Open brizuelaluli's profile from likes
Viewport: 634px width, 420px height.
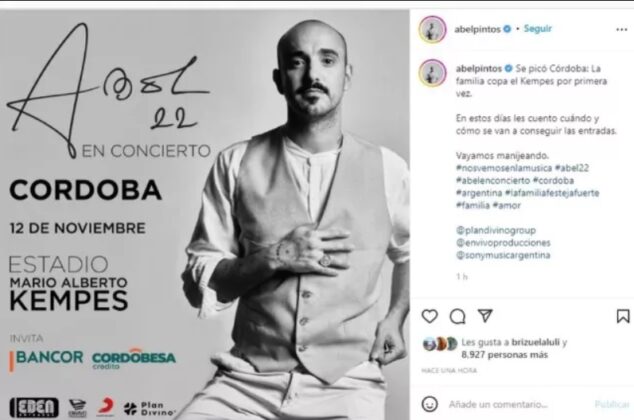pyautogui.click(x=535, y=342)
